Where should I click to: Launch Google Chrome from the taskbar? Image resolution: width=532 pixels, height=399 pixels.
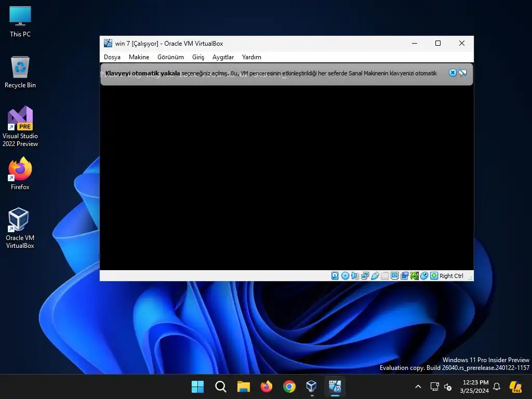pos(289,387)
